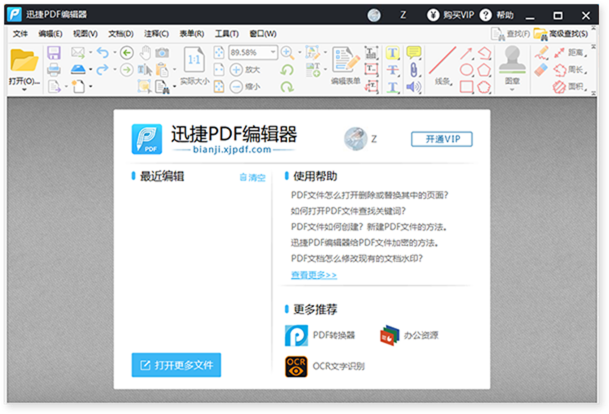609x414 pixels.
Task: Click the 高级查找(S) advanced search
Action: pyautogui.click(x=561, y=34)
